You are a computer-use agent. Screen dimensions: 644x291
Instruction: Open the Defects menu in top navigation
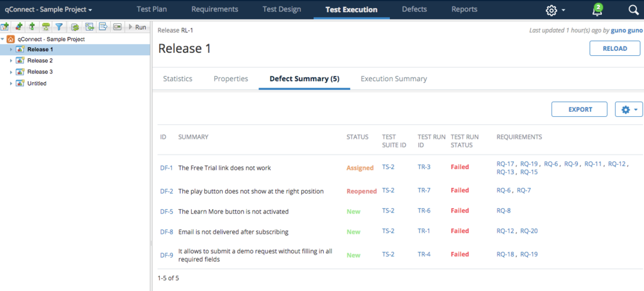tap(414, 9)
